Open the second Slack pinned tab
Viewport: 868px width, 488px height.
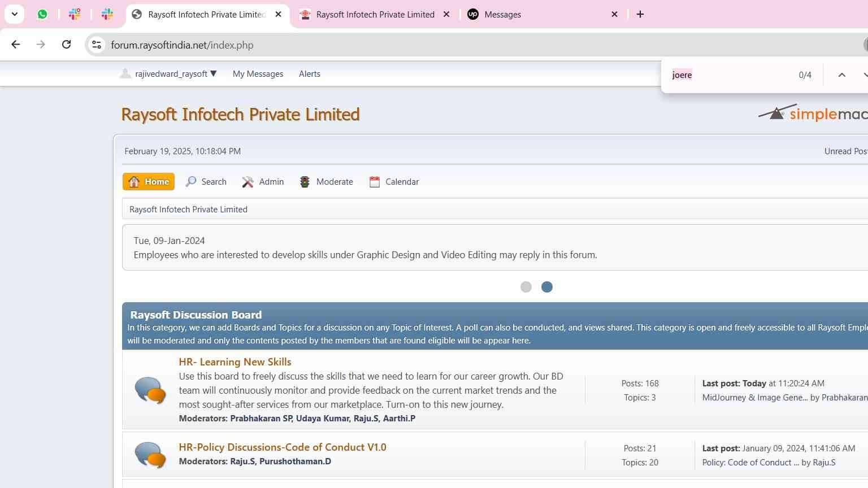point(107,14)
